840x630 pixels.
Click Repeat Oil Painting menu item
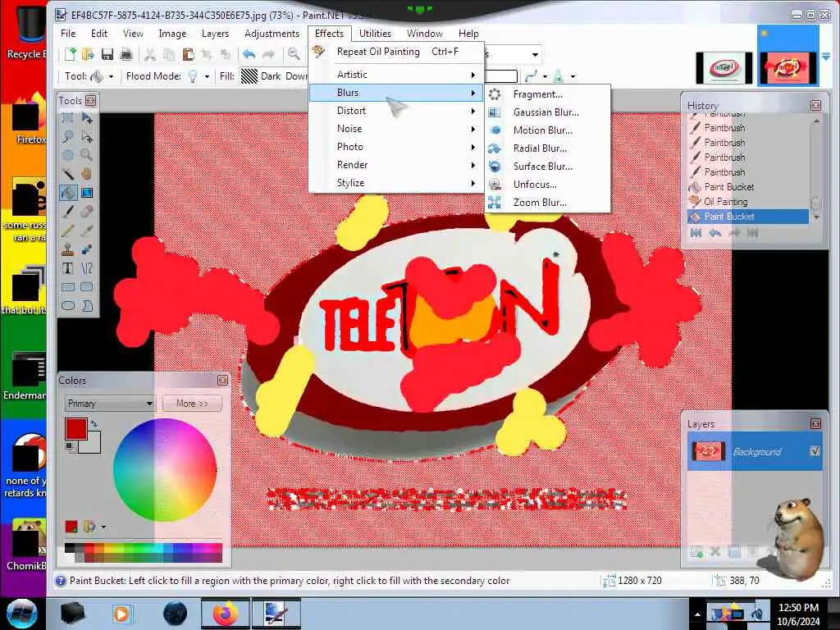click(397, 52)
